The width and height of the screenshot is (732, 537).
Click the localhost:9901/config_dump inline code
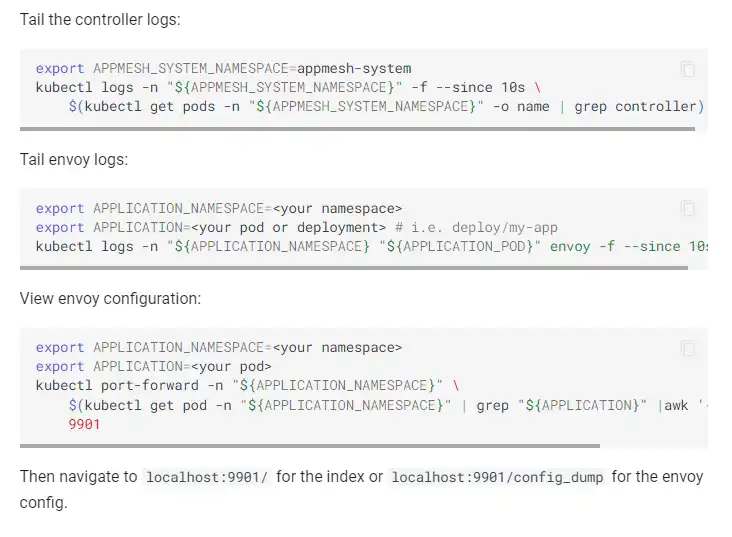click(x=497, y=478)
